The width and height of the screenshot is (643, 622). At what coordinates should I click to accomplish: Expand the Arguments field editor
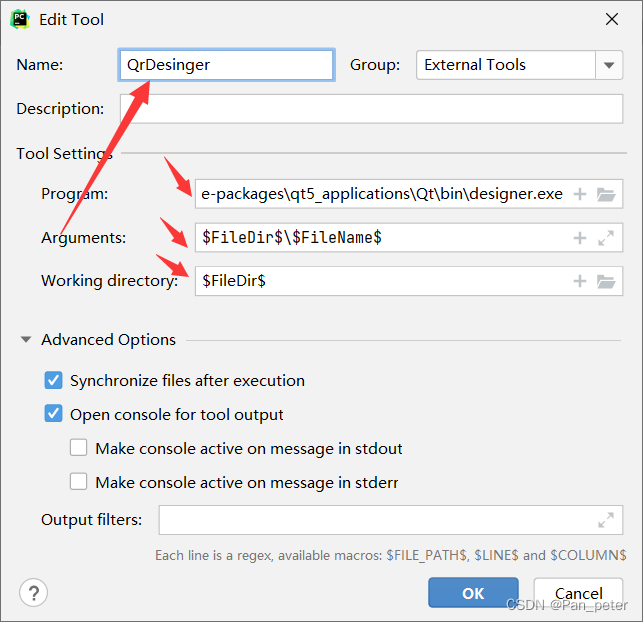[606, 238]
